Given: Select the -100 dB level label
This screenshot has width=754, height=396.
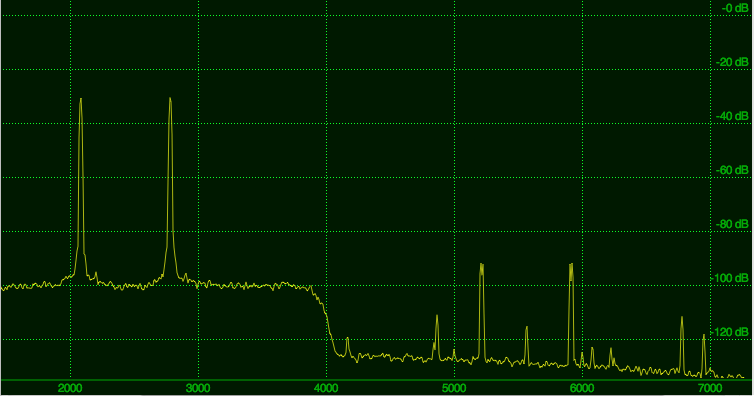Looking at the screenshot, I should coord(729,278).
